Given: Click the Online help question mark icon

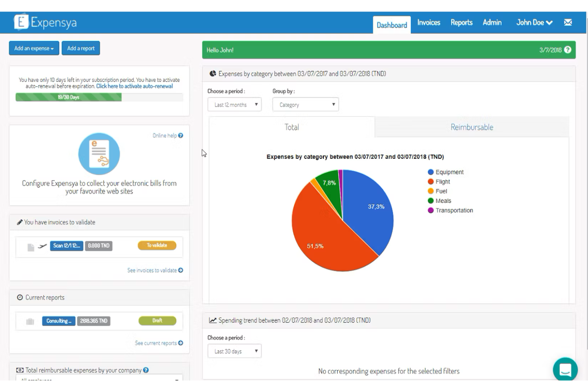Looking at the screenshot, I should tap(181, 135).
